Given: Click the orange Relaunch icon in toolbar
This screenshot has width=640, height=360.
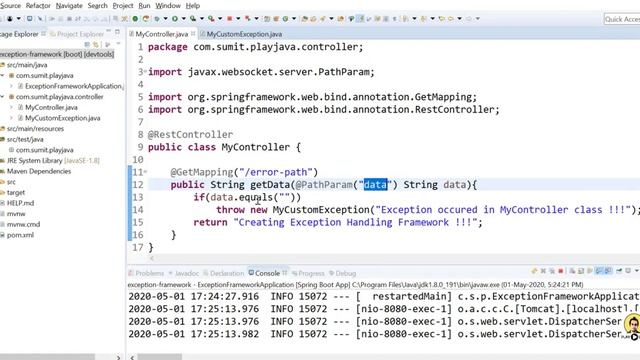Looking at the screenshot, I should [x=146, y=19].
